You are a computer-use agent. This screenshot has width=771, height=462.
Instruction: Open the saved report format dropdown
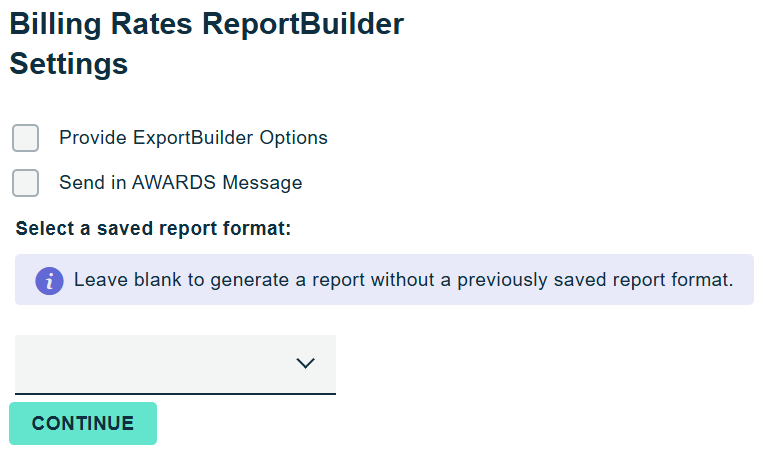[175, 364]
